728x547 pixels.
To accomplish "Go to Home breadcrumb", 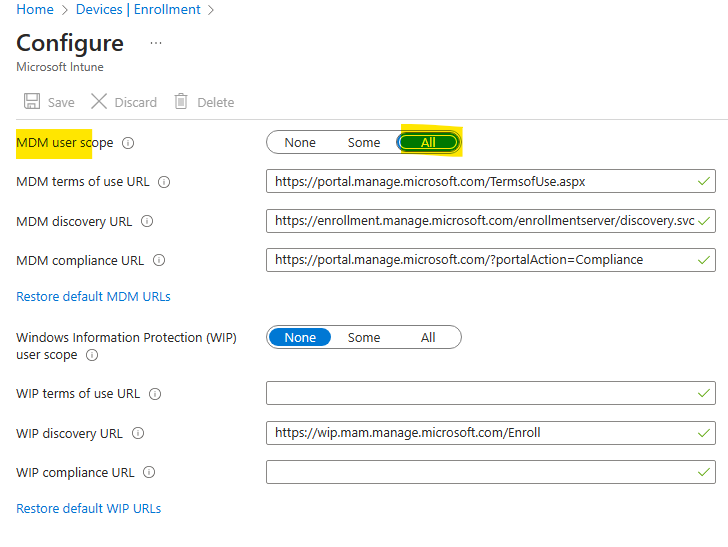I will click(35, 9).
